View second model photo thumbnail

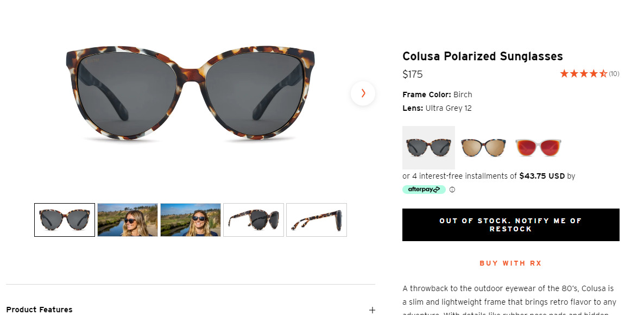click(191, 220)
